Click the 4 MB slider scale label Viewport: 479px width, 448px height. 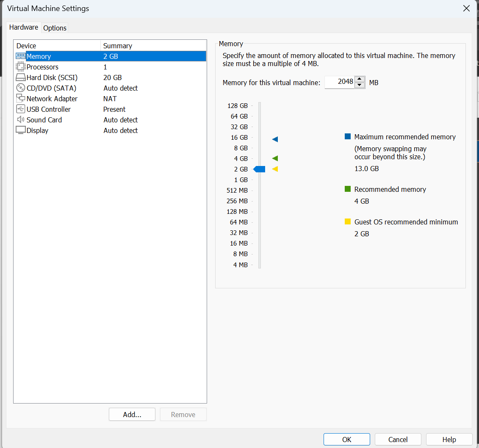coord(241,265)
